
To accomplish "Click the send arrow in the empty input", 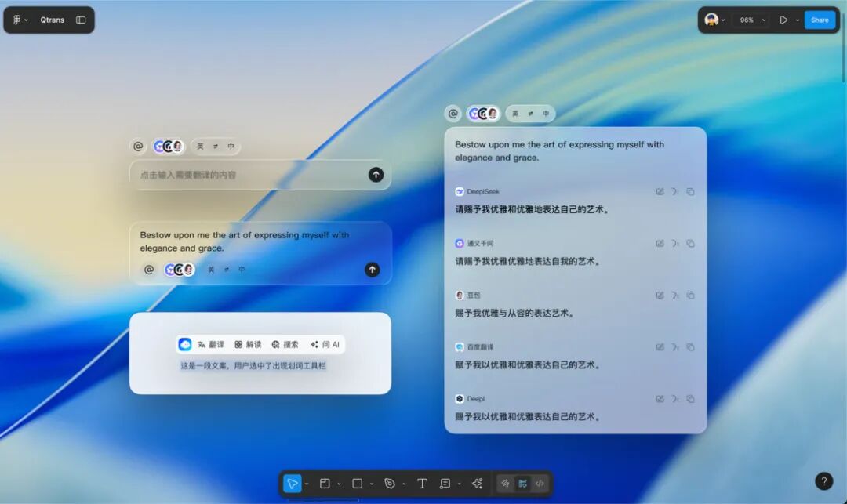I will 376,175.
